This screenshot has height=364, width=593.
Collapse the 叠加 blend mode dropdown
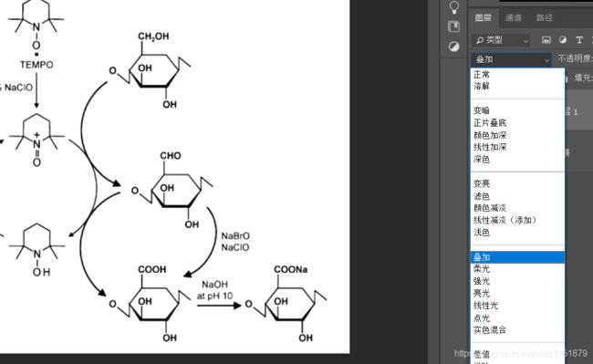pos(511,59)
